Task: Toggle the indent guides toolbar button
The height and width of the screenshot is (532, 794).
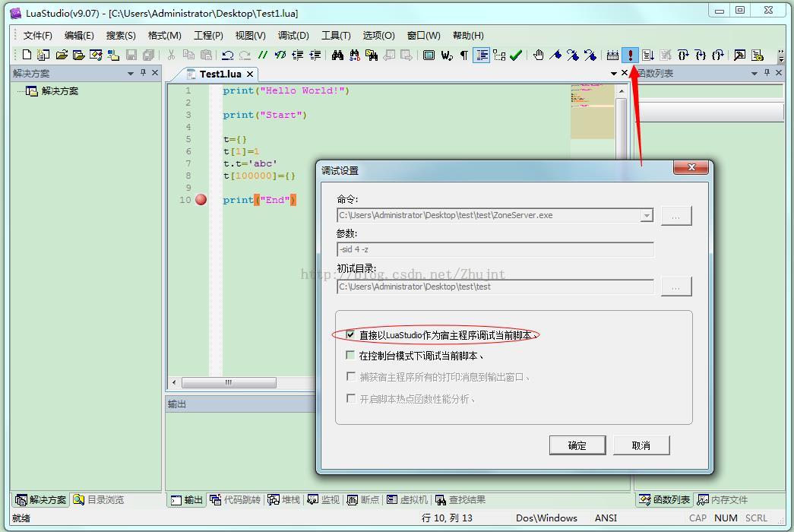Action: [x=482, y=55]
